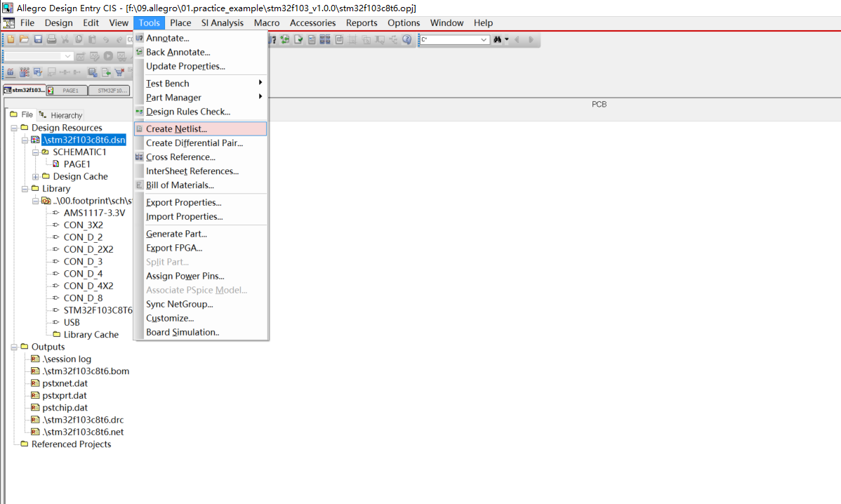Click the chip part icon in the CIS toolbar

coord(92,72)
